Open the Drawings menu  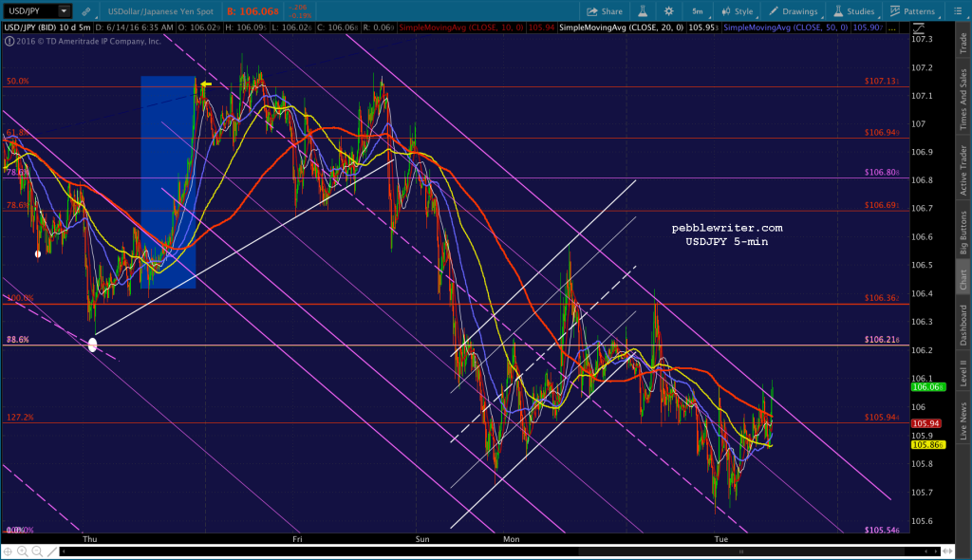pyautogui.click(x=794, y=11)
